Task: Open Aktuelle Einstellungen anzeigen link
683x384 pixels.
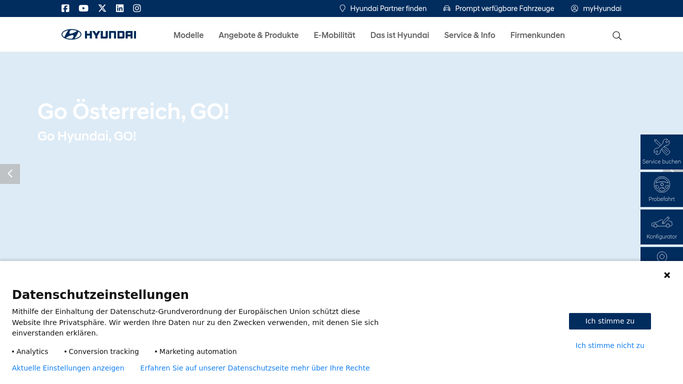Action: point(68,368)
